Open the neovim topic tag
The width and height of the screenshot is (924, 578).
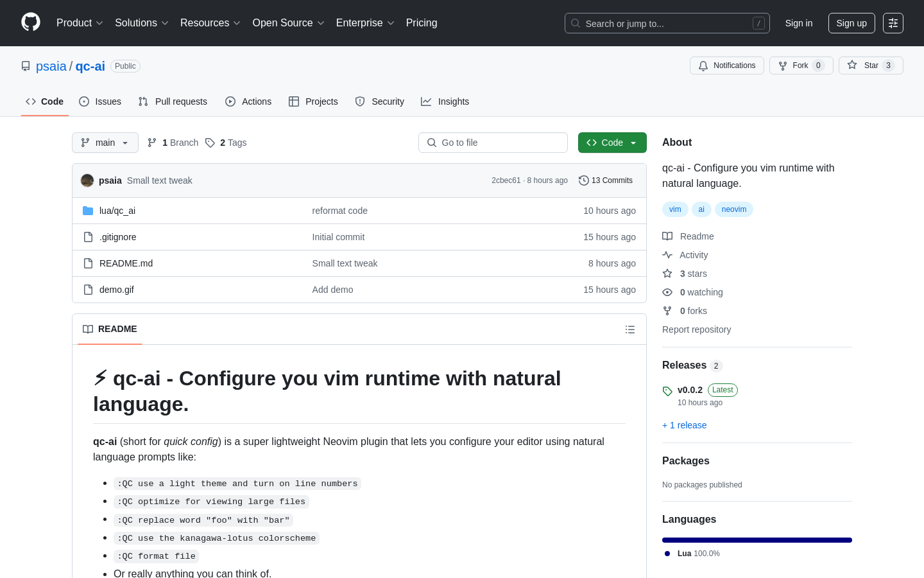[x=734, y=209]
